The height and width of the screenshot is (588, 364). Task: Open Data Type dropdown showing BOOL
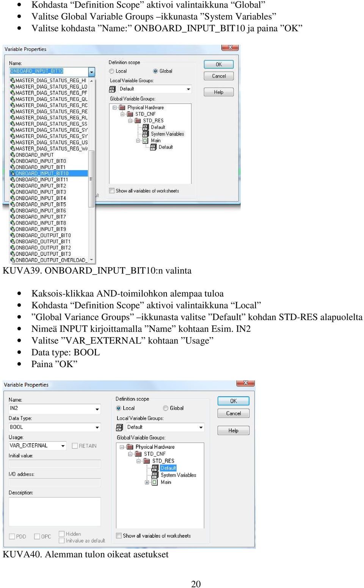point(97,427)
